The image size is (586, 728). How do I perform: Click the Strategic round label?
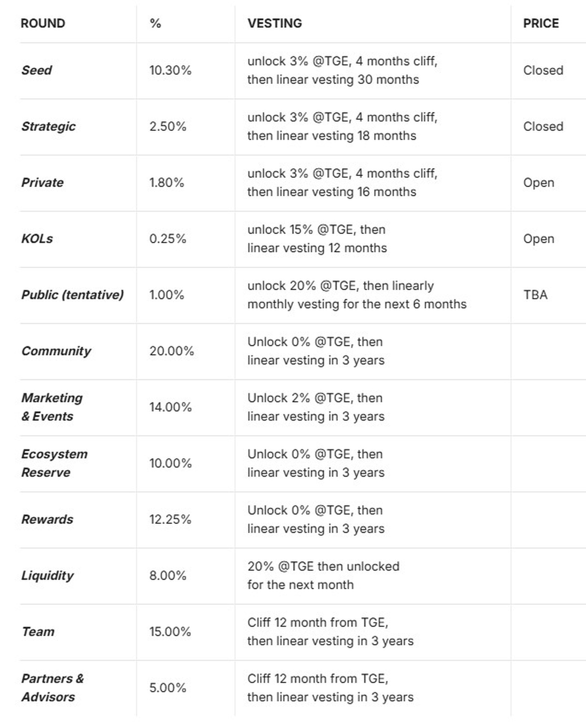click(x=48, y=127)
